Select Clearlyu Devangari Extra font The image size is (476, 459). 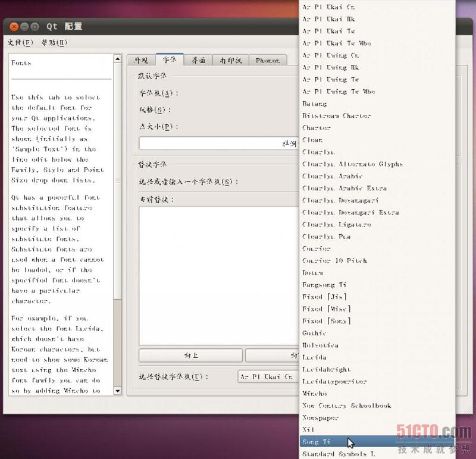[377, 212]
